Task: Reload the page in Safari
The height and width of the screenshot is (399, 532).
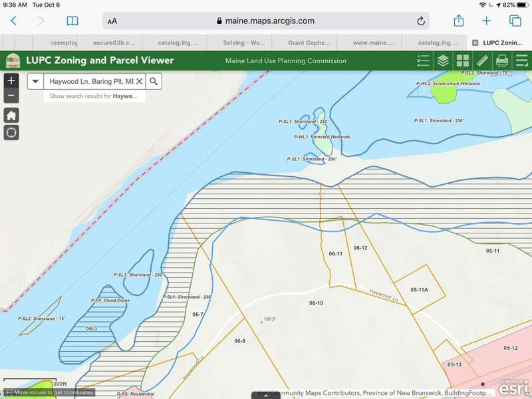Action: click(x=420, y=21)
